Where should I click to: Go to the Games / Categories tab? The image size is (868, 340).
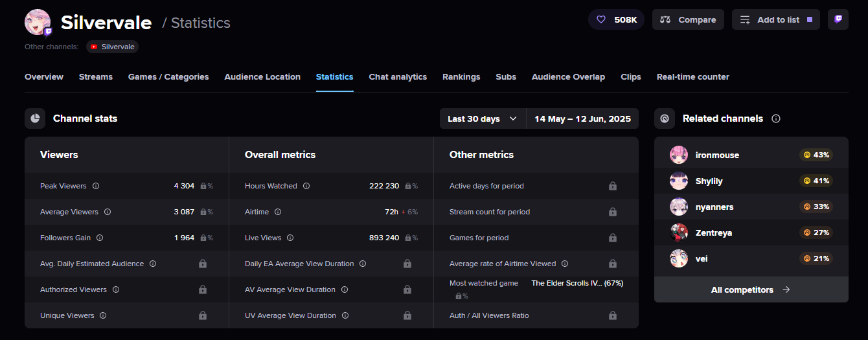pos(168,76)
